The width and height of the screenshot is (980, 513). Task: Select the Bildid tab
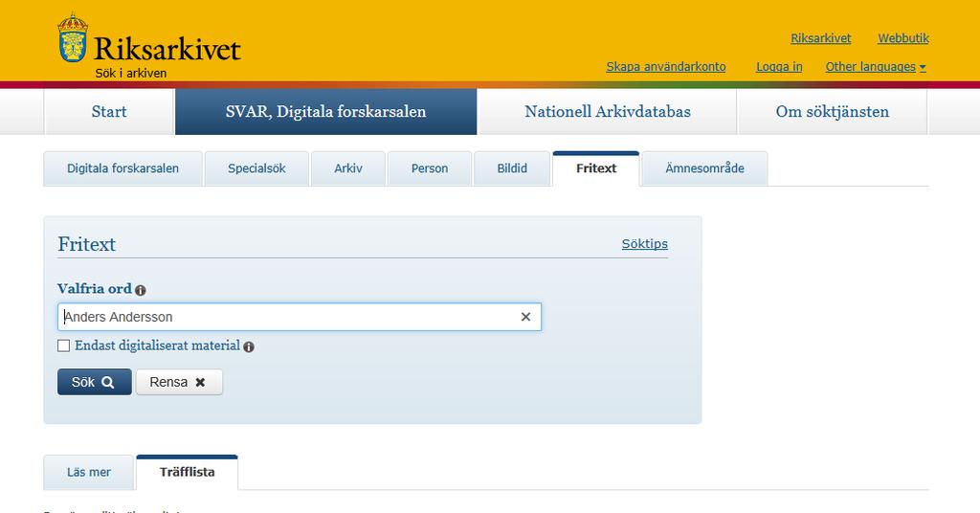coord(512,168)
